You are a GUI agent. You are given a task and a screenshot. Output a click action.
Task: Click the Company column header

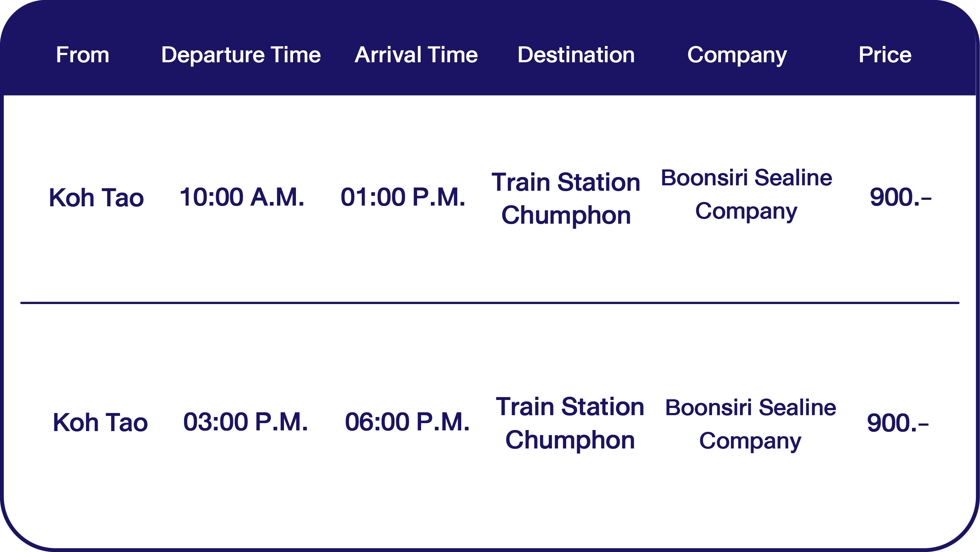(737, 55)
